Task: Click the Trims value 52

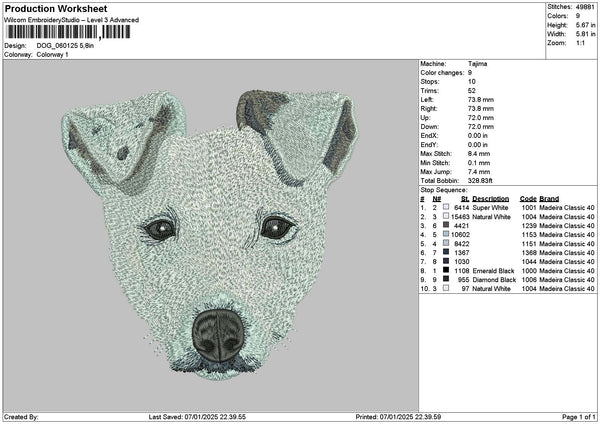Action: click(471, 91)
